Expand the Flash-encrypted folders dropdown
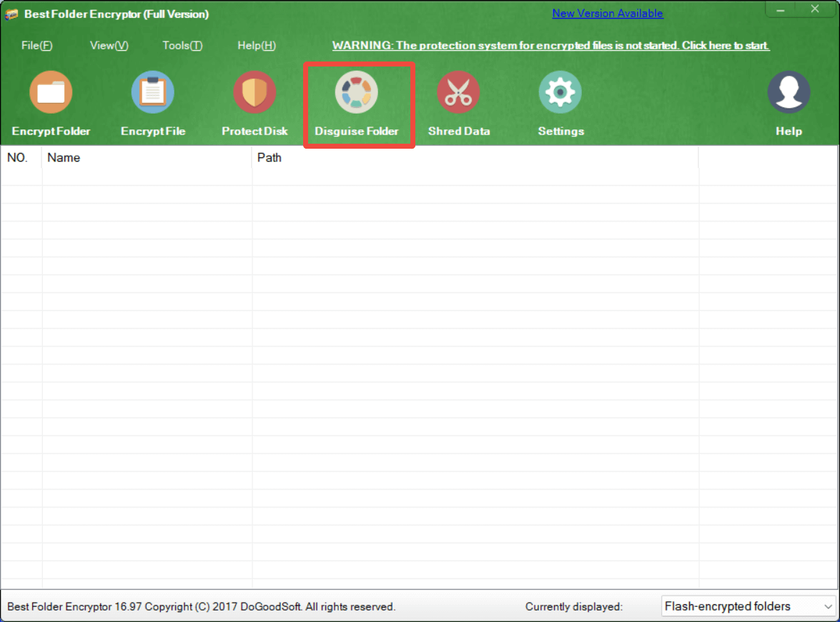Image resolution: width=840 pixels, height=622 pixels. (x=748, y=606)
